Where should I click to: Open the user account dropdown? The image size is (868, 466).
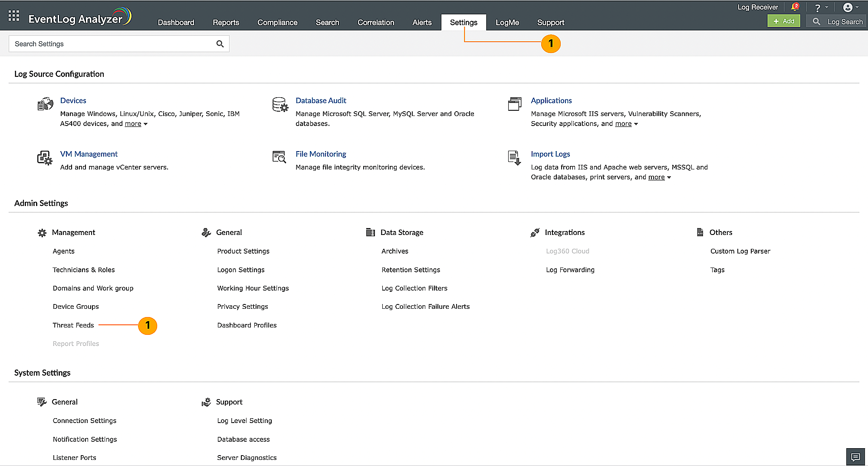850,7
